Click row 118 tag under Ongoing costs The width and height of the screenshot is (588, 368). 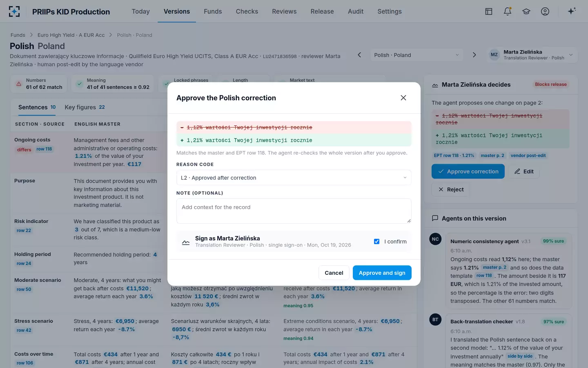coord(44,149)
